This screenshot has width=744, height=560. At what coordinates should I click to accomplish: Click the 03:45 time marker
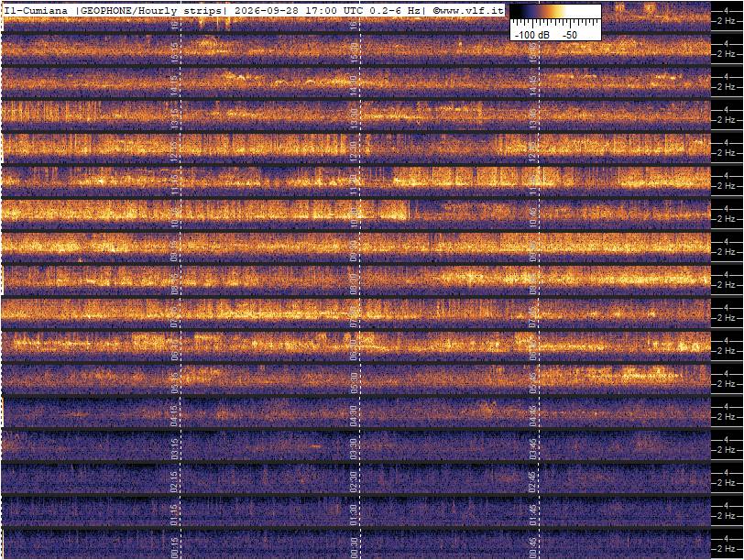[x=533, y=448]
